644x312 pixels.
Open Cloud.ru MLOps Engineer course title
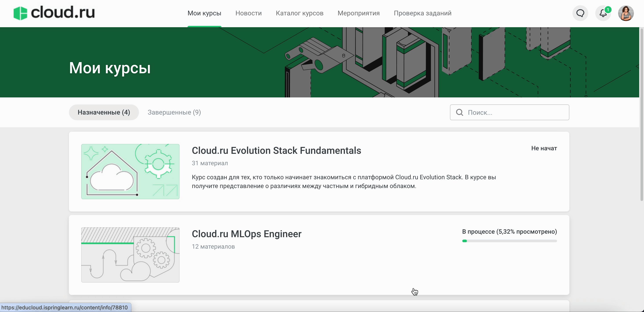(246, 234)
